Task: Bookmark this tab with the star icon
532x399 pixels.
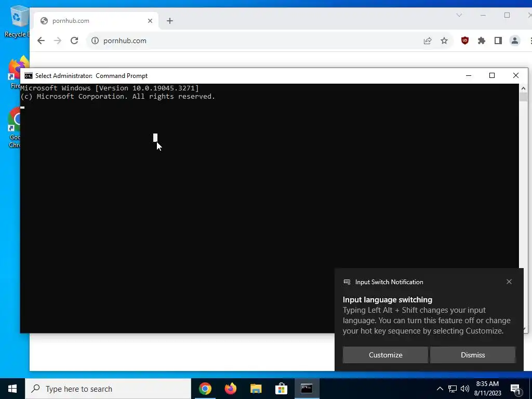Action: pos(444,41)
